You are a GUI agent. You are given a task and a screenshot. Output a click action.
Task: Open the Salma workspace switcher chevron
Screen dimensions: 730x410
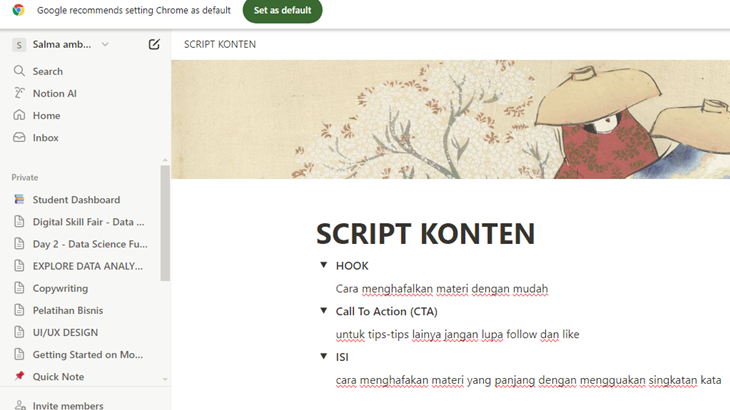(105, 44)
